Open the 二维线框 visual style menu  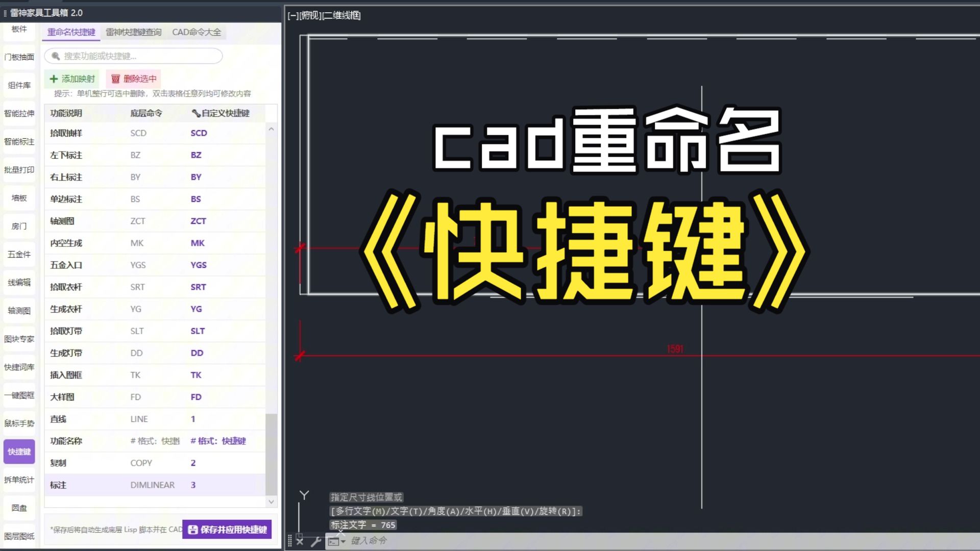[x=341, y=16]
